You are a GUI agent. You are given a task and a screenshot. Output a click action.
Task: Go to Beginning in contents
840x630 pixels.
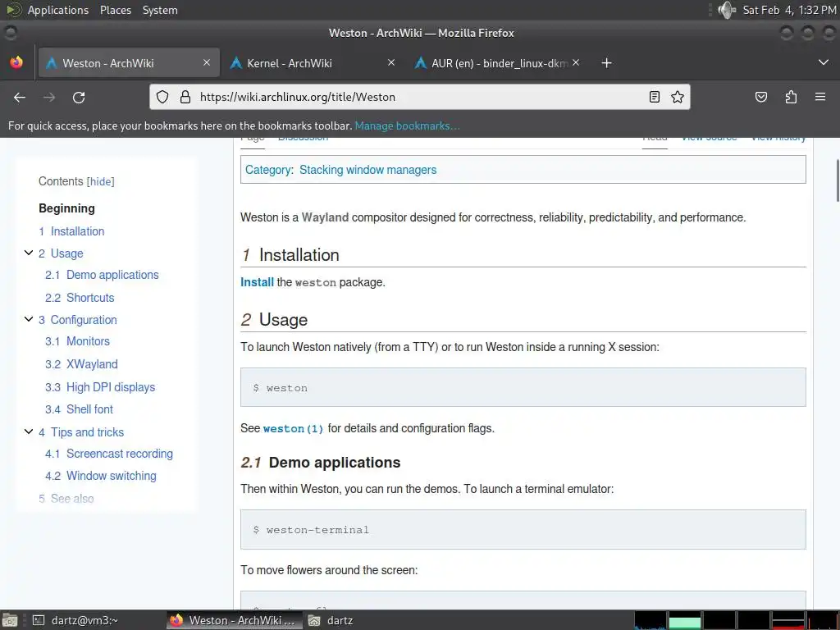tap(66, 208)
